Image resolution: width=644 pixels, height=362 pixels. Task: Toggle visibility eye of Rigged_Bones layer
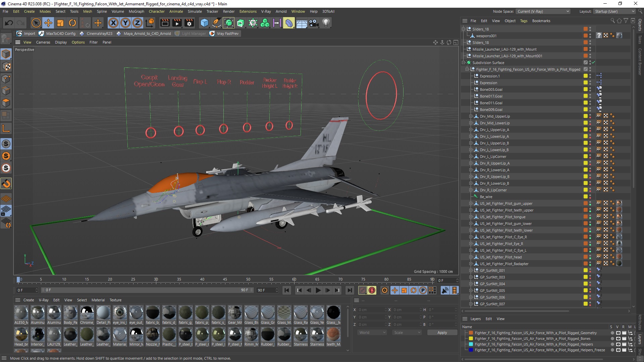click(x=618, y=339)
